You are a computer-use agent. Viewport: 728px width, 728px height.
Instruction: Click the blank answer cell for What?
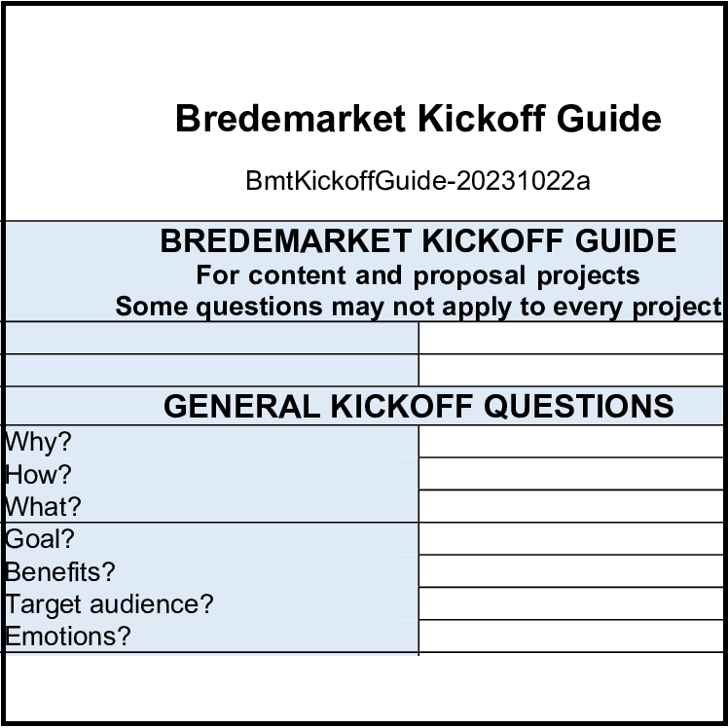(x=572, y=506)
